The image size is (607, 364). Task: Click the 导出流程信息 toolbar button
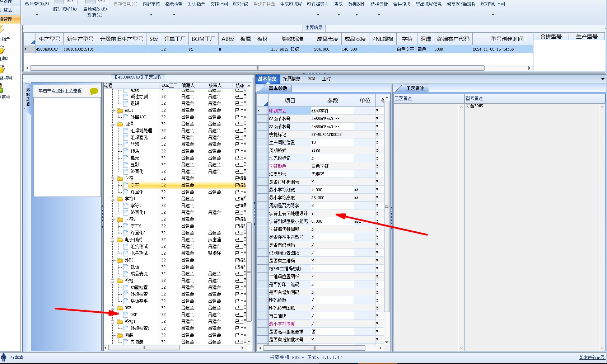coord(429,4)
